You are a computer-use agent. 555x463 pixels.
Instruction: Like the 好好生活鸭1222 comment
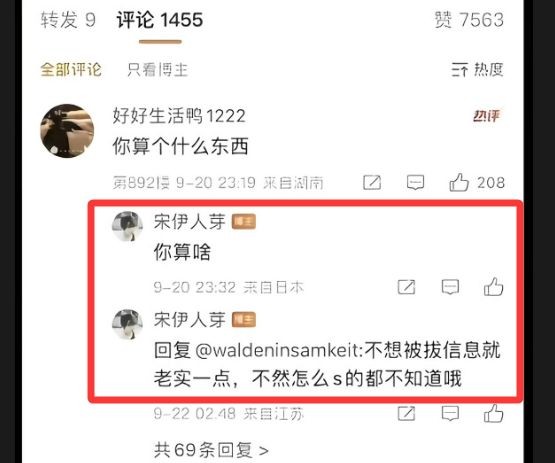[x=476, y=183]
